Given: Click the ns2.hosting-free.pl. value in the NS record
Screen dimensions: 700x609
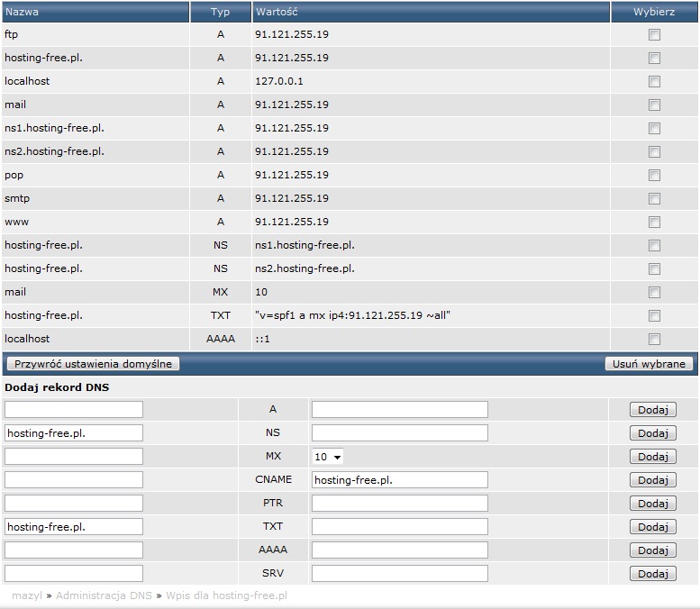Looking at the screenshot, I should pyautogui.click(x=305, y=268).
